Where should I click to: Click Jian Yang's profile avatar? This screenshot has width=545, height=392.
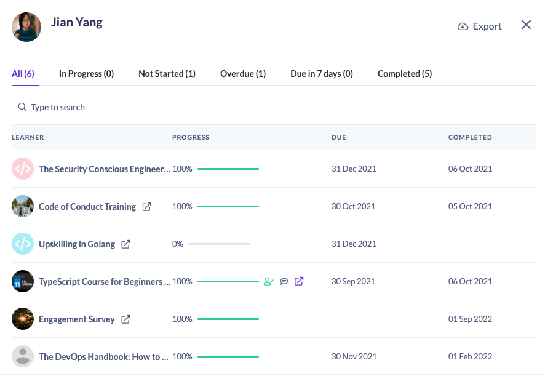[26, 27]
